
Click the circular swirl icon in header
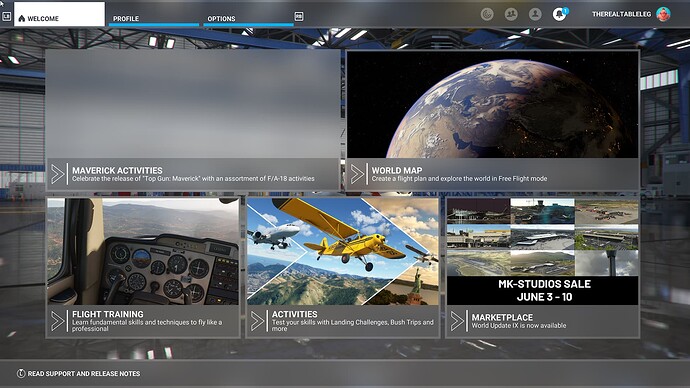coord(487,15)
